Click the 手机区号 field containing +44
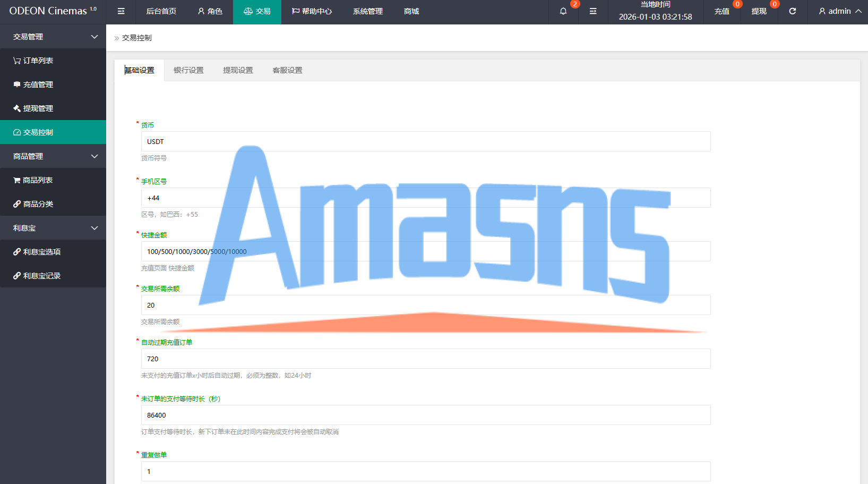The image size is (868, 484). (426, 198)
